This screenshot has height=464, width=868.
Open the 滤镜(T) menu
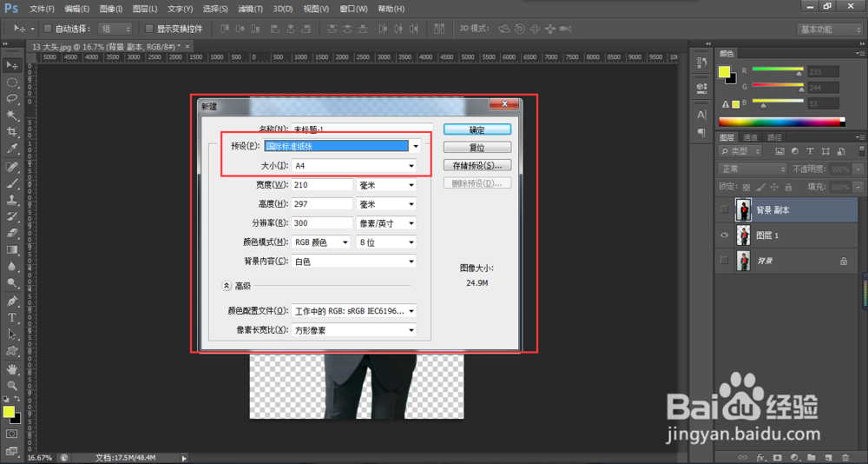(250, 9)
